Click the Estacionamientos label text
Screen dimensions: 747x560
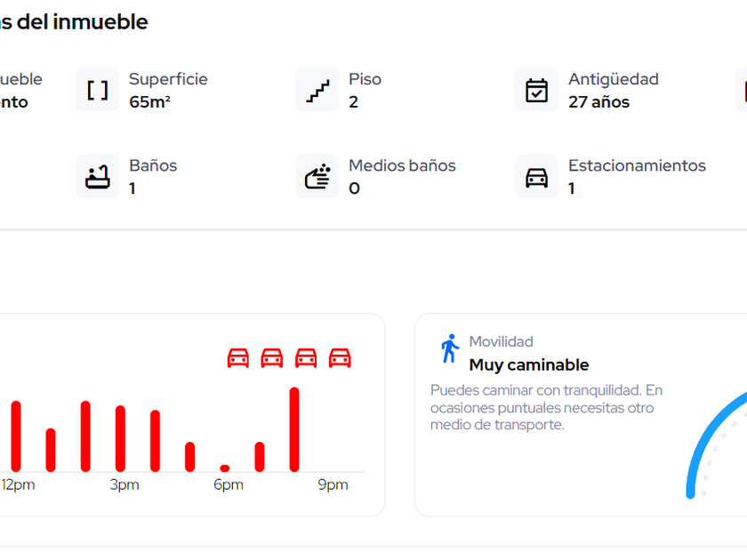click(637, 165)
